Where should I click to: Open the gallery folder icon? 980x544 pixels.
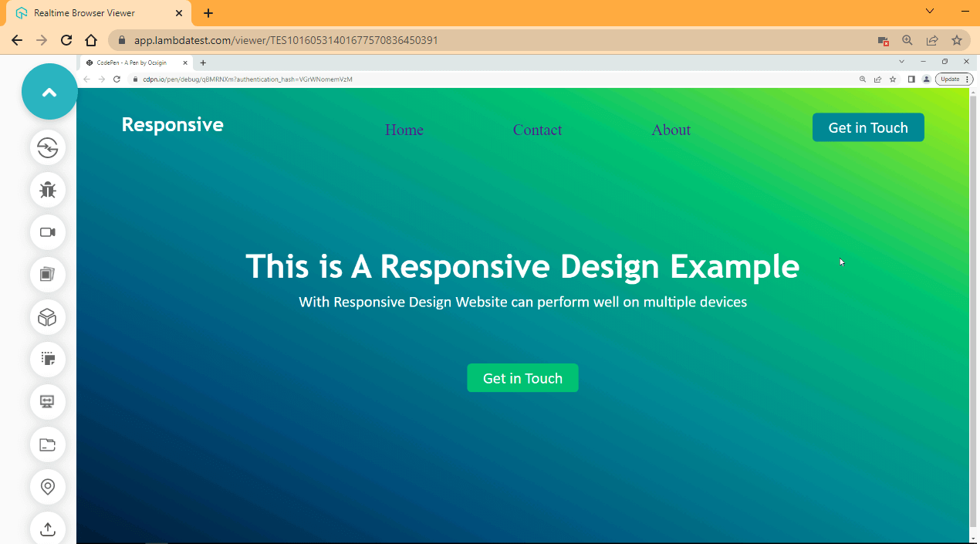tap(47, 444)
